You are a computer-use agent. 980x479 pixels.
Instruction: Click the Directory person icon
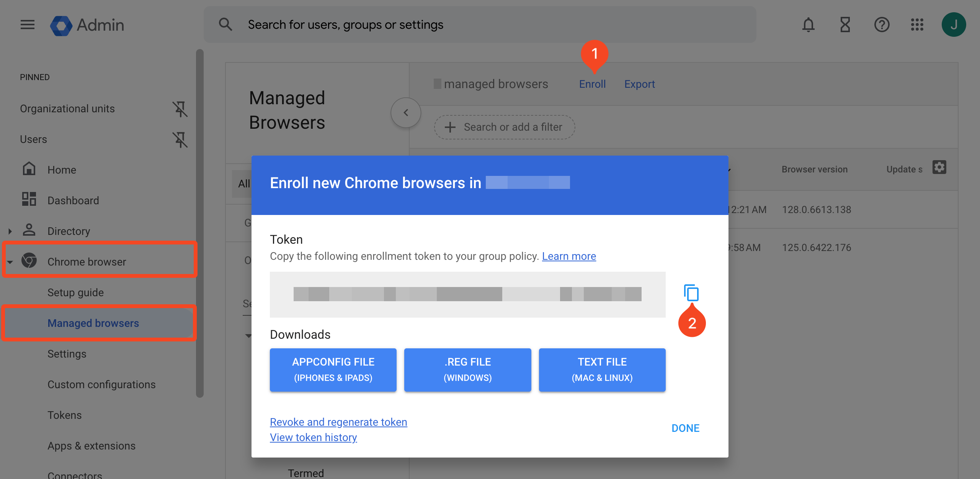(x=29, y=230)
